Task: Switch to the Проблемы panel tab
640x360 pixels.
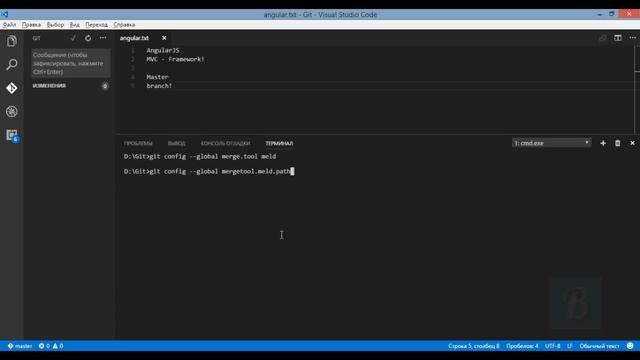Action: (138, 143)
